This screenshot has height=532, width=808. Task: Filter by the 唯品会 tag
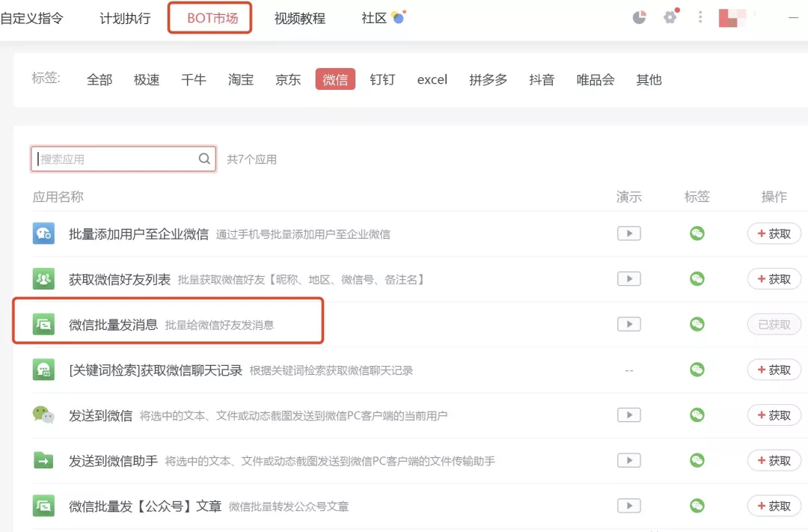tap(596, 79)
